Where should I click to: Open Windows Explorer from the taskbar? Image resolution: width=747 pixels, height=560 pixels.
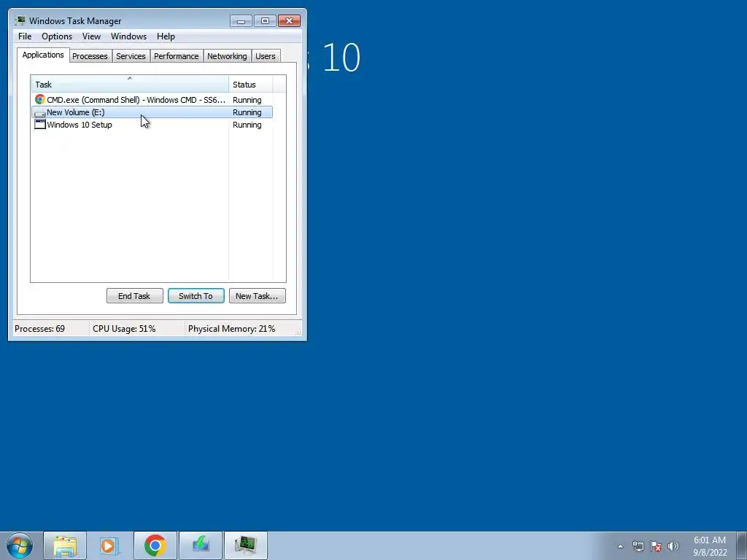click(x=65, y=545)
